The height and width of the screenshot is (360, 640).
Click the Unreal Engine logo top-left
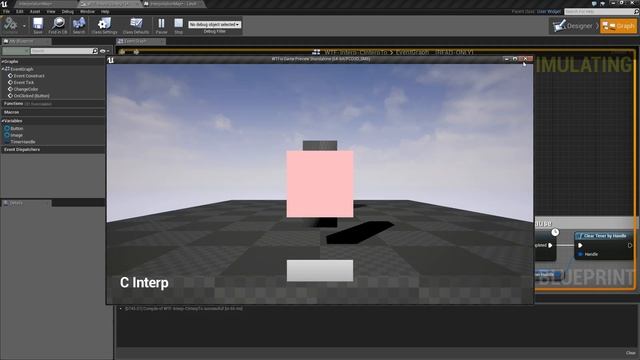[4, 4]
